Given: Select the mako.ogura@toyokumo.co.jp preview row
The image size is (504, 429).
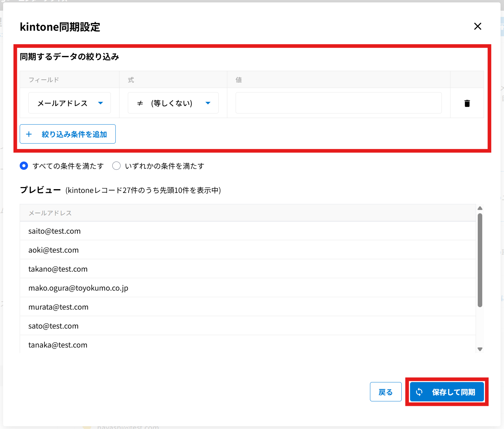Looking at the screenshot, I should click(78, 288).
